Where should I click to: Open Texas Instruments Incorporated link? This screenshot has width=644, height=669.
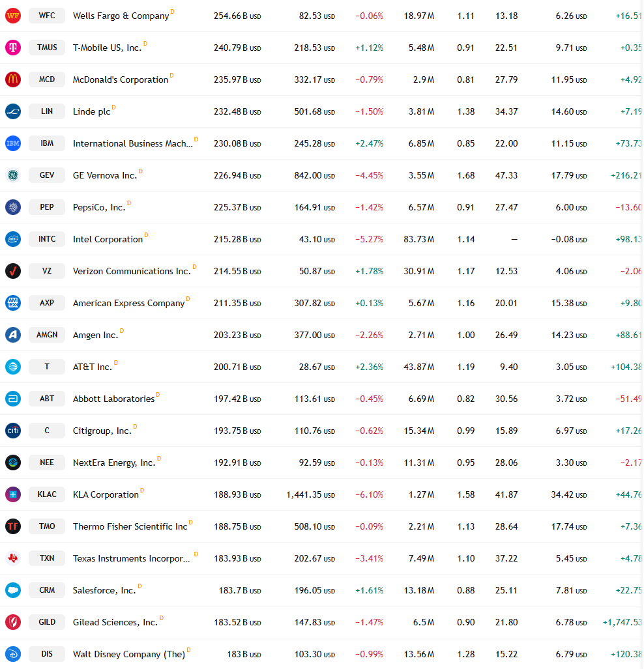coord(131,558)
